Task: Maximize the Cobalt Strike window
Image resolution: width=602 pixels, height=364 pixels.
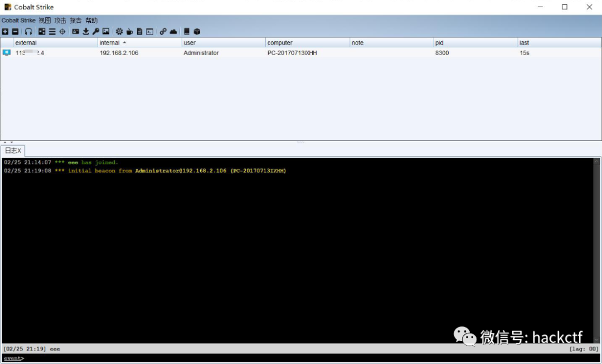Action: click(x=565, y=7)
